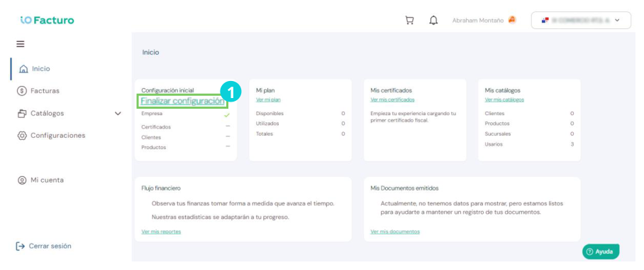This screenshot has width=644, height=270.
Task: Click the Flujo financiero card title
Action: [161, 188]
